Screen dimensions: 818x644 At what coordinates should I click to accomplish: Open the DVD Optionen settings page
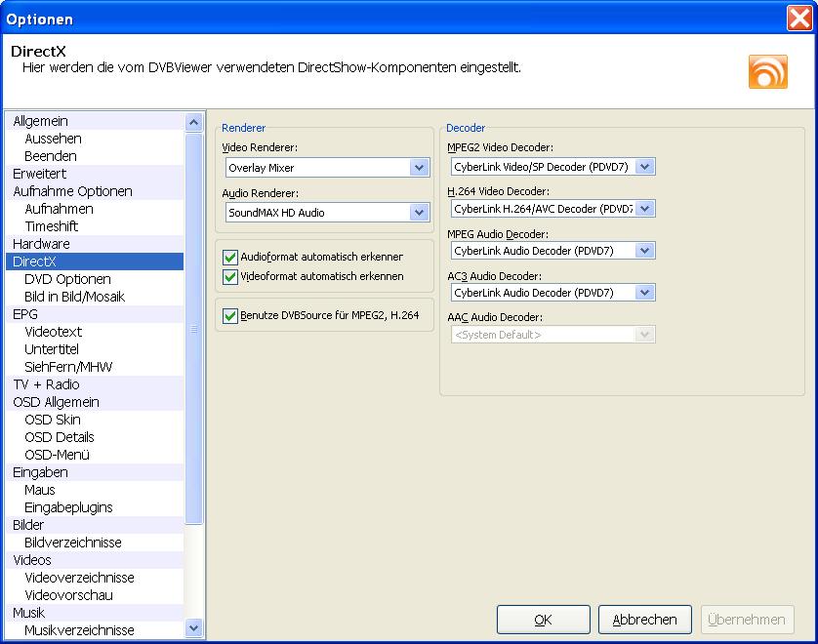click(x=67, y=279)
